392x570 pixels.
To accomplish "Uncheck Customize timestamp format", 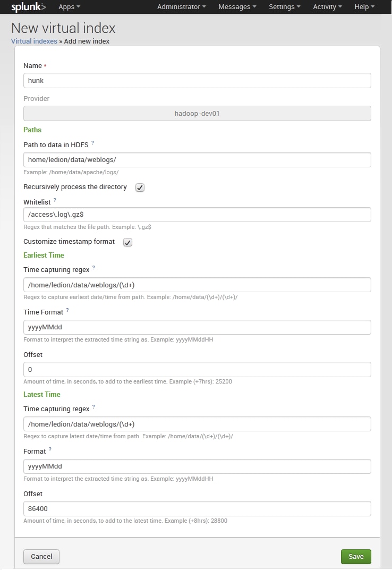I will [127, 242].
